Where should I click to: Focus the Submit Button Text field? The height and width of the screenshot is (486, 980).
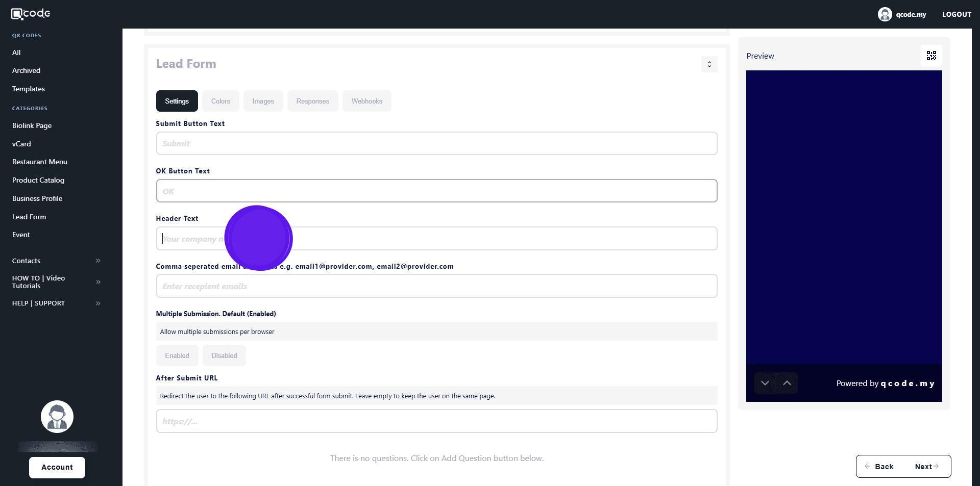[436, 144]
